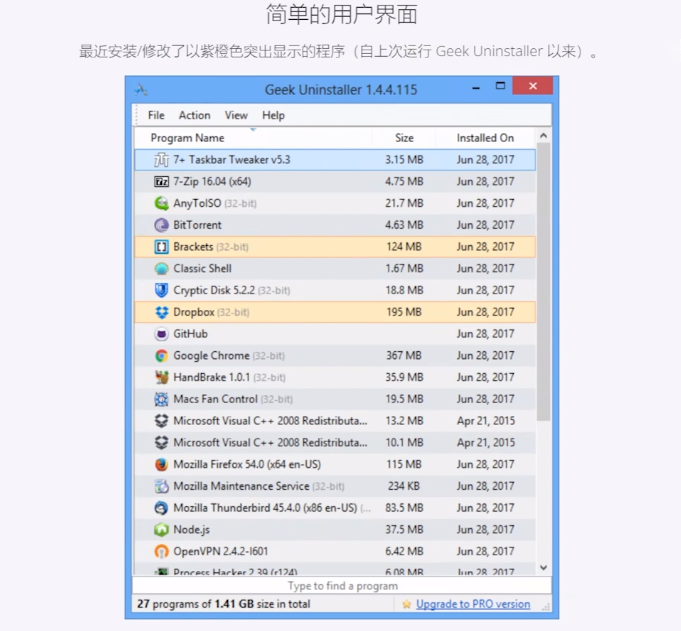Open the Help menu
Viewport: 681px width, 631px height.
[274, 116]
